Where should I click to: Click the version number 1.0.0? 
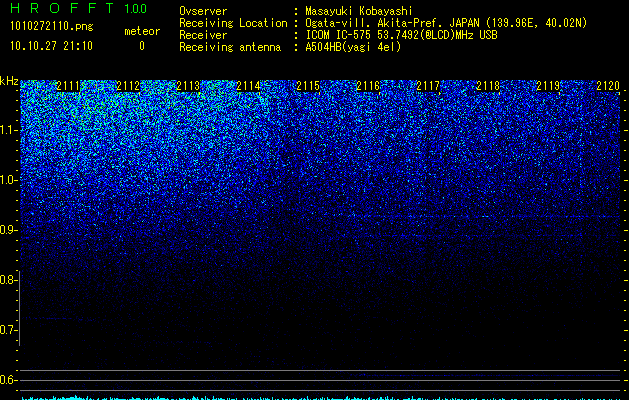[135, 8]
